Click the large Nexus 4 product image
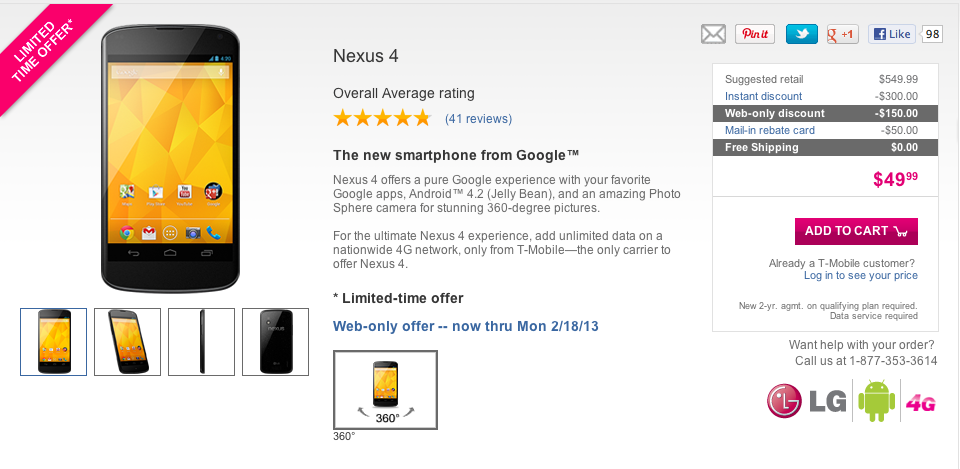The image size is (960, 469). pyautogui.click(x=170, y=158)
